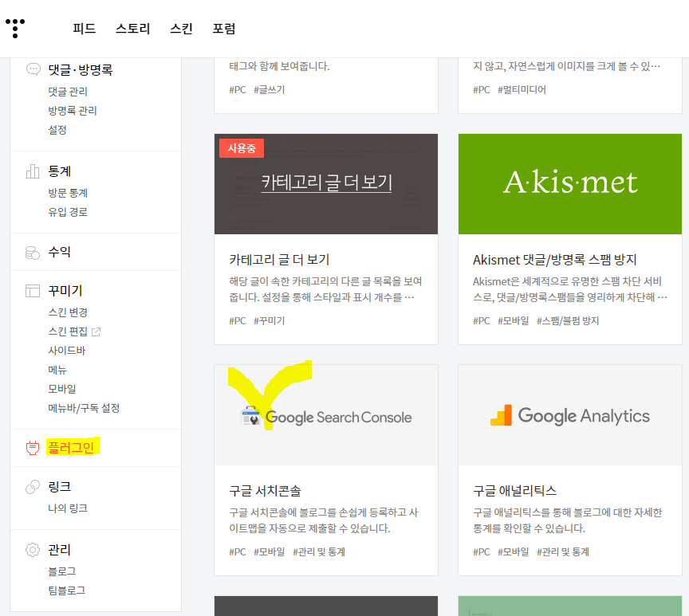The image size is (689, 616).
Task: Click the #꾸미기 tag
Action: (270, 321)
